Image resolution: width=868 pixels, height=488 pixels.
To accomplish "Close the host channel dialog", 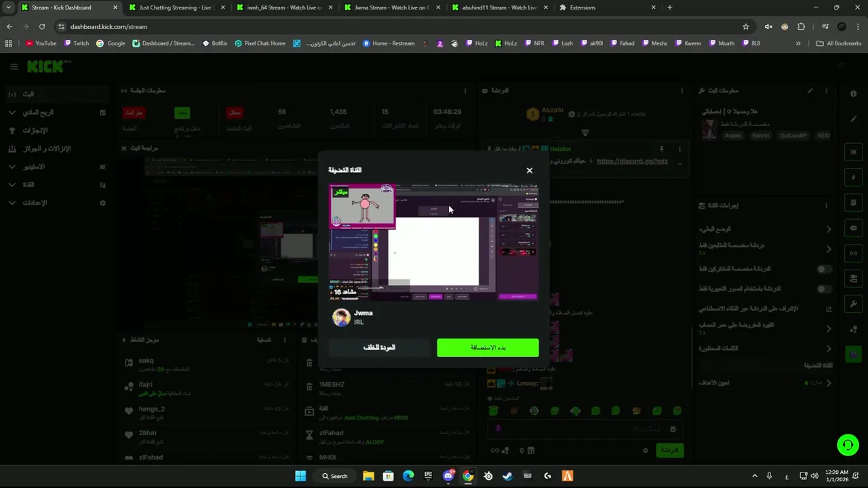I will [530, 171].
